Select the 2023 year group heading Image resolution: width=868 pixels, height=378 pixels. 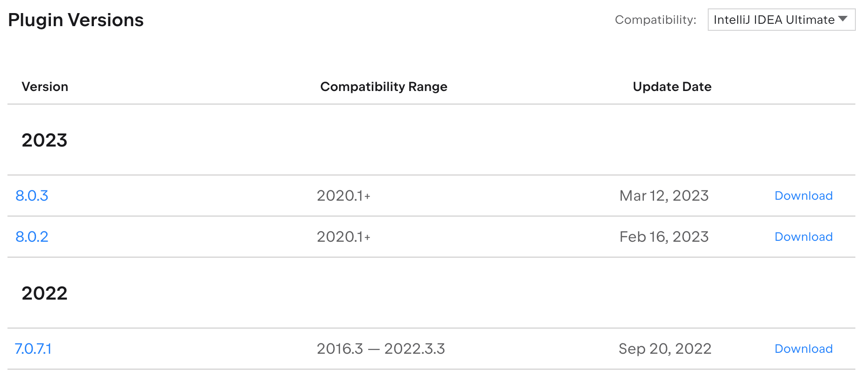pyautogui.click(x=44, y=140)
